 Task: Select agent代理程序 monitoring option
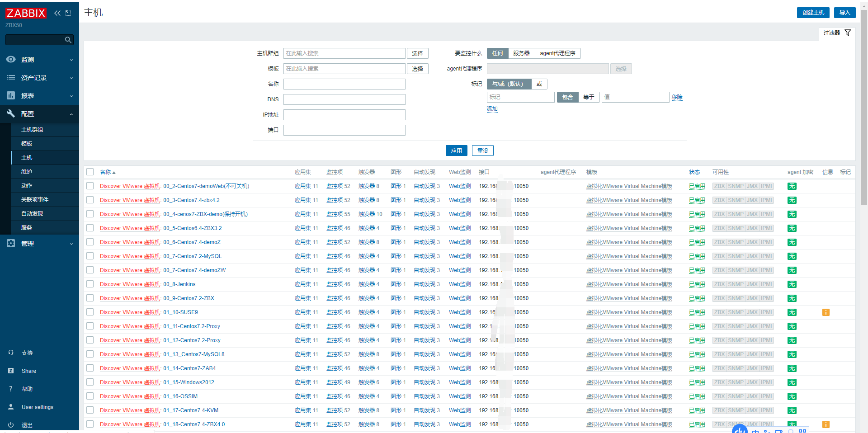click(x=557, y=53)
